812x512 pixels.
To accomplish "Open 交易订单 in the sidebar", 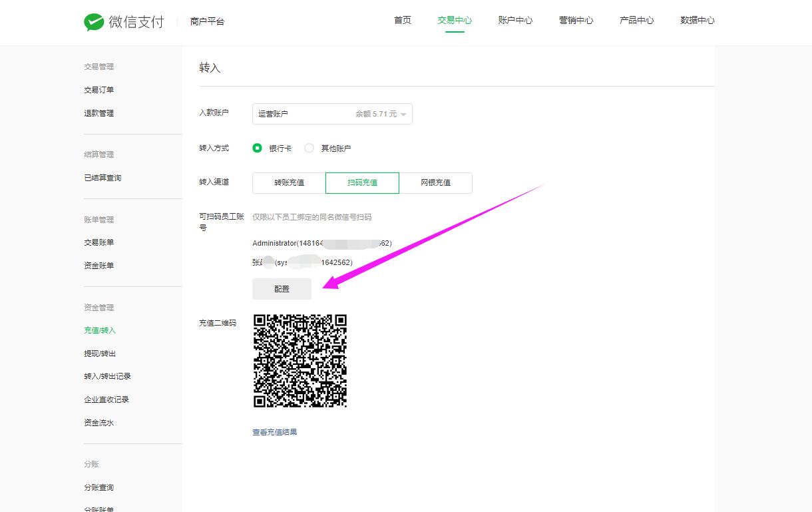I will coord(99,89).
